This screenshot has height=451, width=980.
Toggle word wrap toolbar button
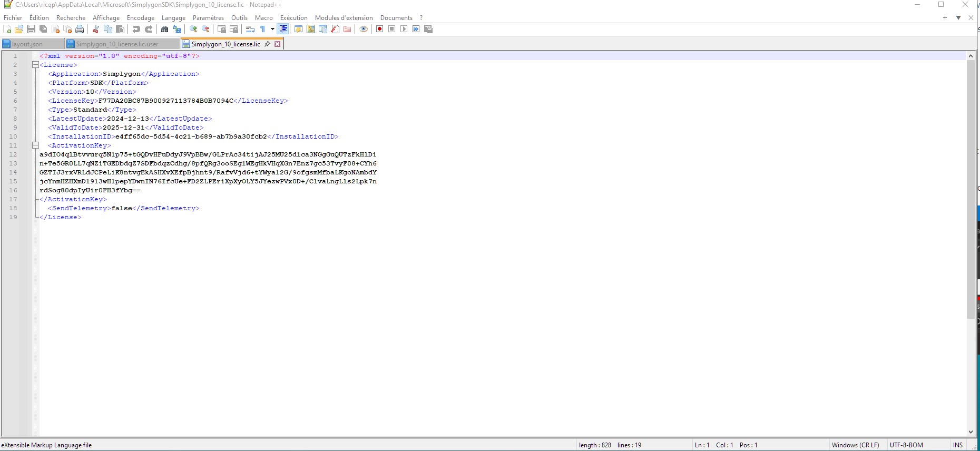[250, 29]
